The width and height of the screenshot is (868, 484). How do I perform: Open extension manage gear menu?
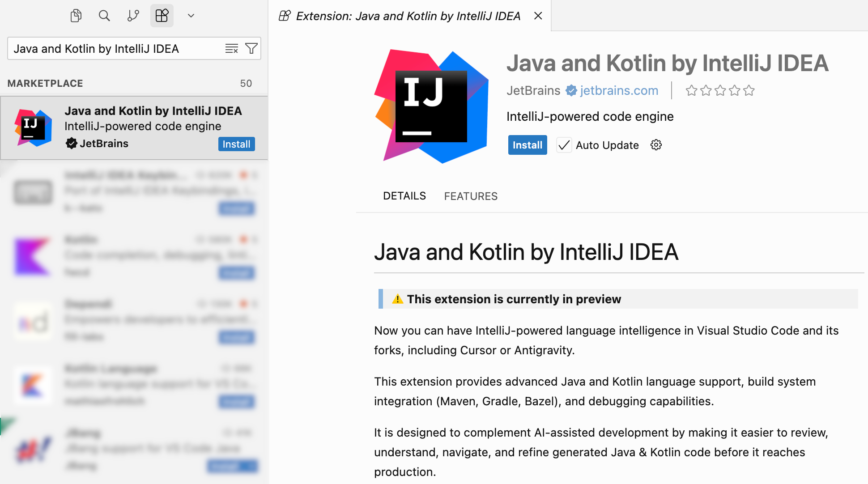656,145
